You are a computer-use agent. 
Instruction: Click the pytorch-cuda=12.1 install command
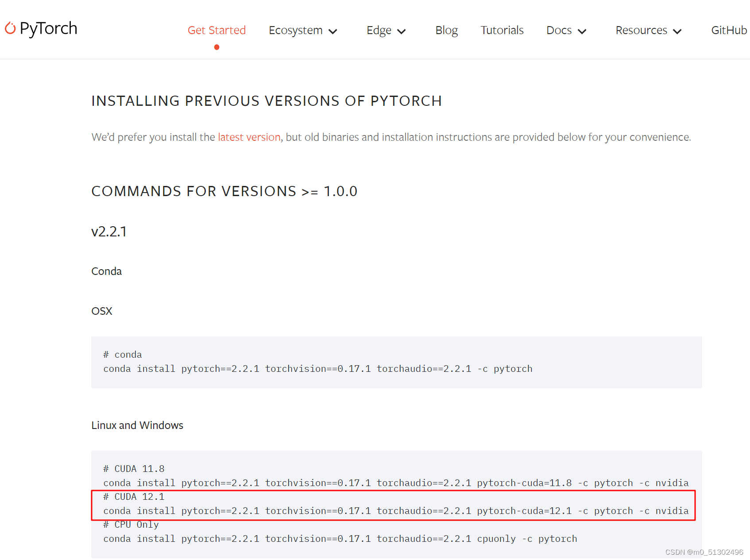396,511
